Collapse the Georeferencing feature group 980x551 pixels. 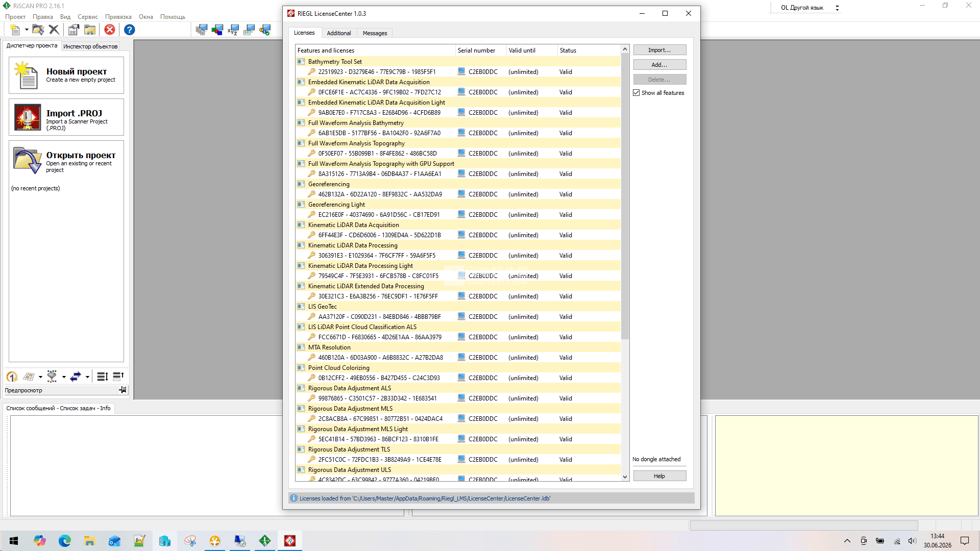click(301, 184)
